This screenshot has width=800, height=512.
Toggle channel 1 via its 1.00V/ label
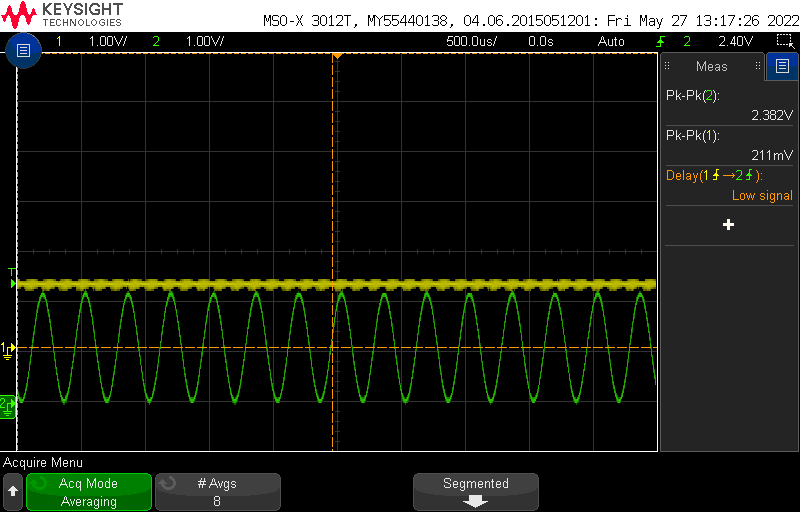click(107, 41)
